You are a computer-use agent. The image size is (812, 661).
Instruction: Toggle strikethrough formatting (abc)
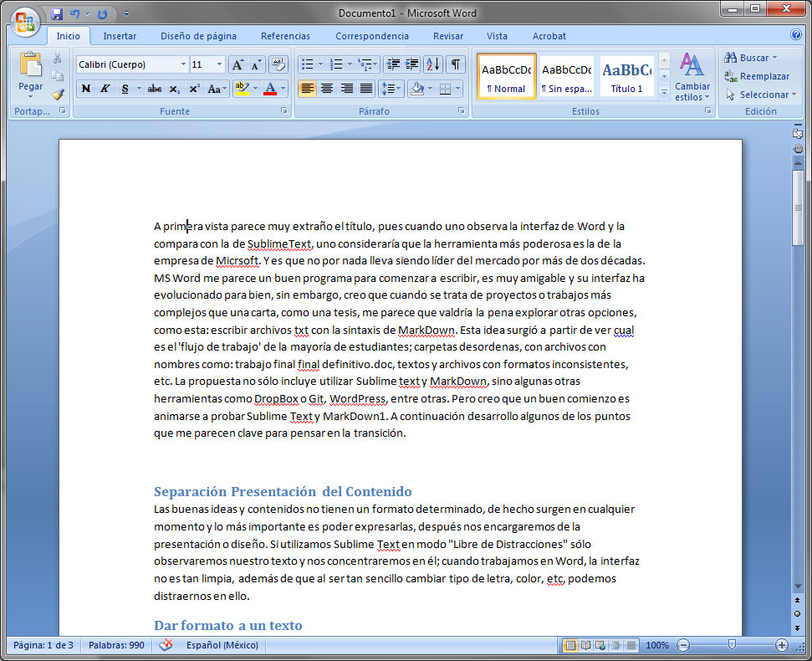[155, 89]
